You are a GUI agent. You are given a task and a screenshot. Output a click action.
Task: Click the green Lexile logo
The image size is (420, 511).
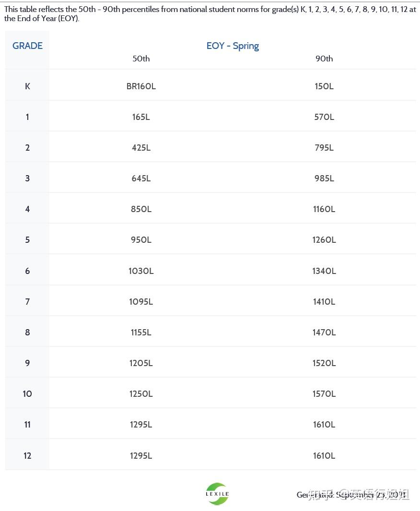tap(217, 494)
